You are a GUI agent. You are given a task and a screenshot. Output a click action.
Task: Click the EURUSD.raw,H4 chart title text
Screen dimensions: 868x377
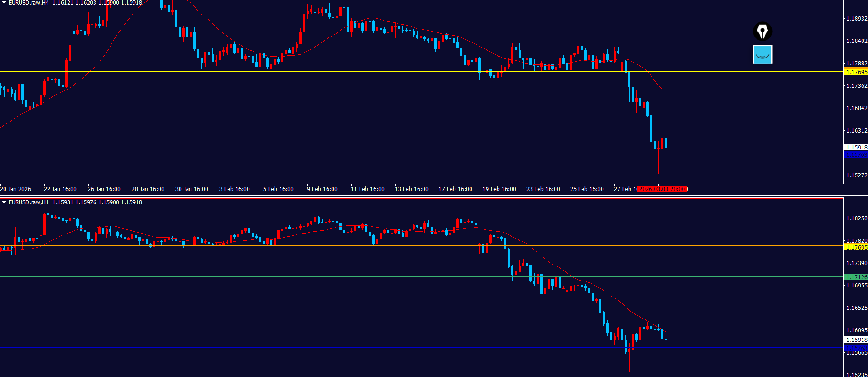point(28,3)
